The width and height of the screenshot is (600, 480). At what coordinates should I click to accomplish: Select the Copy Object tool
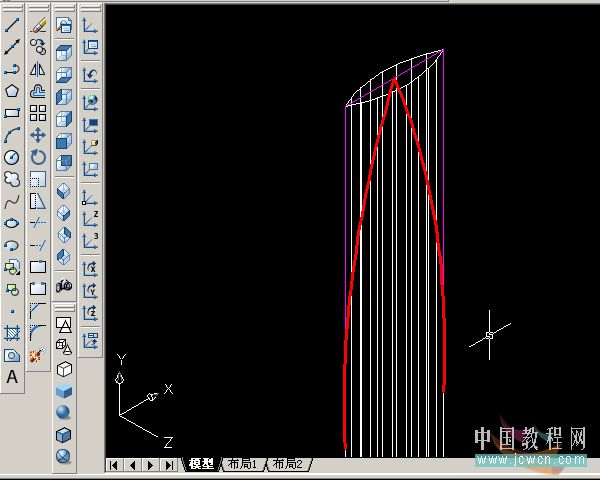pyautogui.click(x=38, y=47)
